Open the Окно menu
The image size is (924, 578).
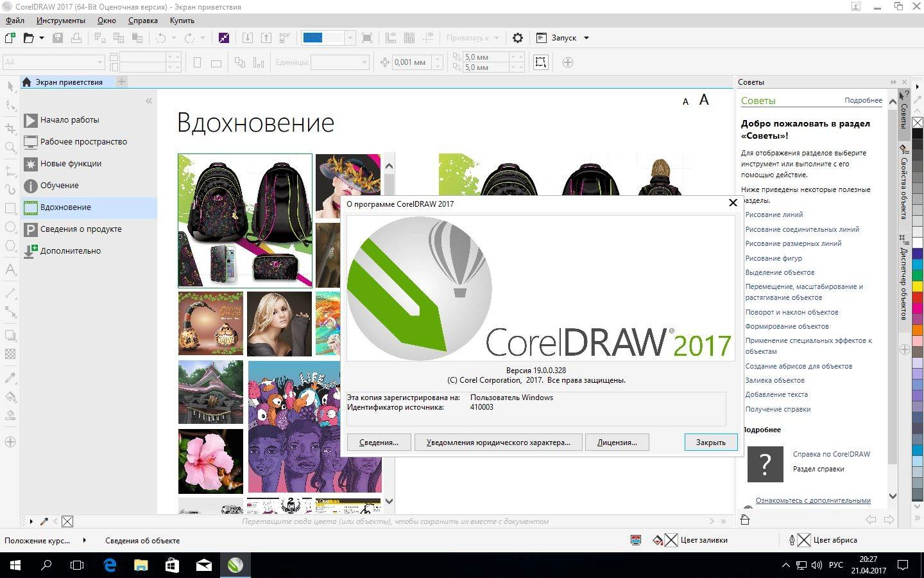point(107,21)
